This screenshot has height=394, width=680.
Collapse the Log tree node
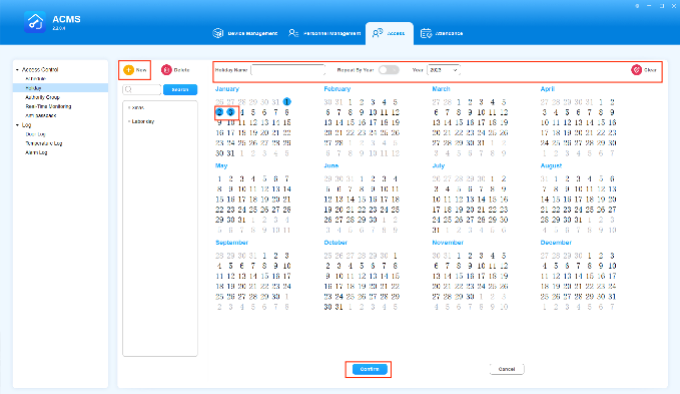point(17,125)
